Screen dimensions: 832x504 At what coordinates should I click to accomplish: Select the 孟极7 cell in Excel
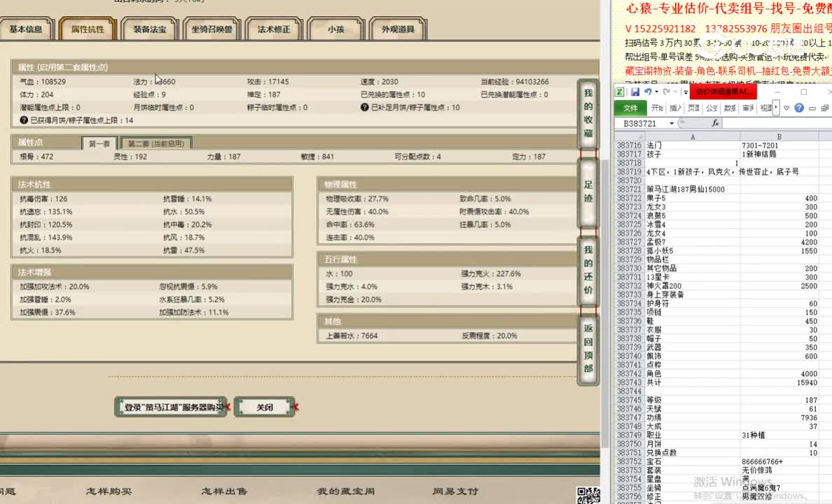point(693,242)
